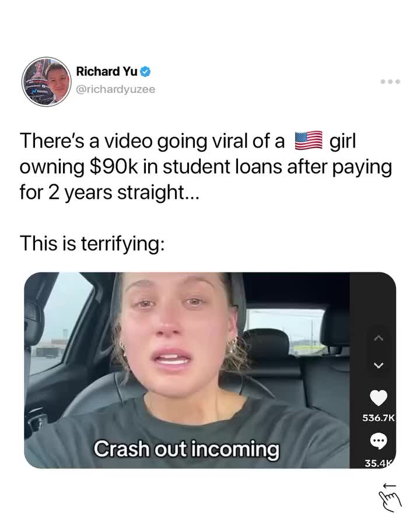Click the tweet text about $90k loans

point(206,166)
